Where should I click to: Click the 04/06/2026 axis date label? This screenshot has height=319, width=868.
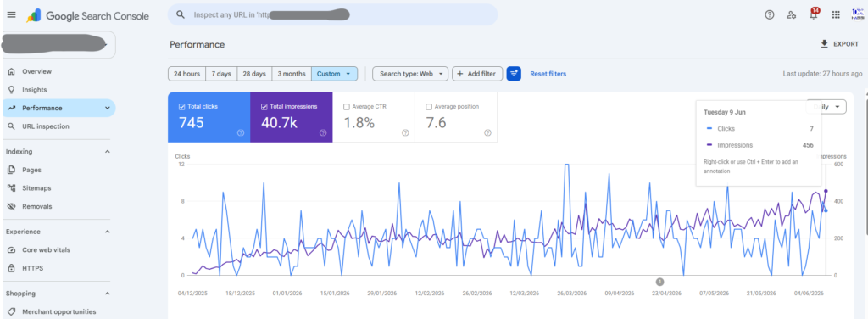click(x=809, y=294)
